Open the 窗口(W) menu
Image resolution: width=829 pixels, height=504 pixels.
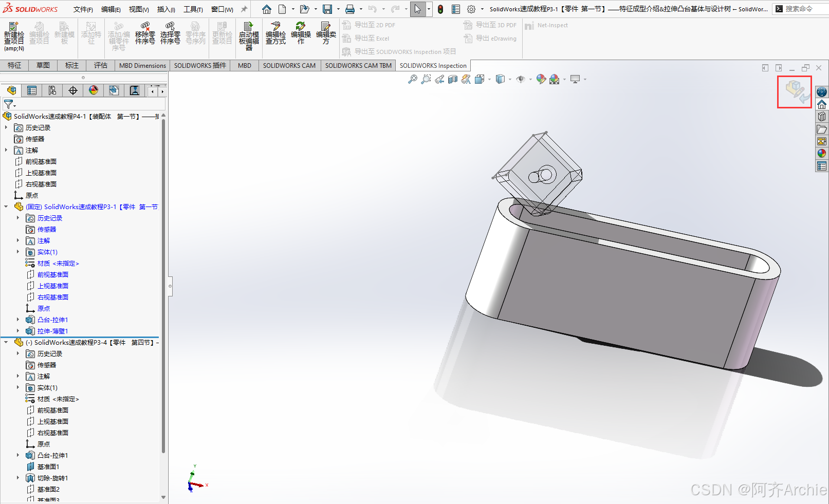[x=222, y=9]
